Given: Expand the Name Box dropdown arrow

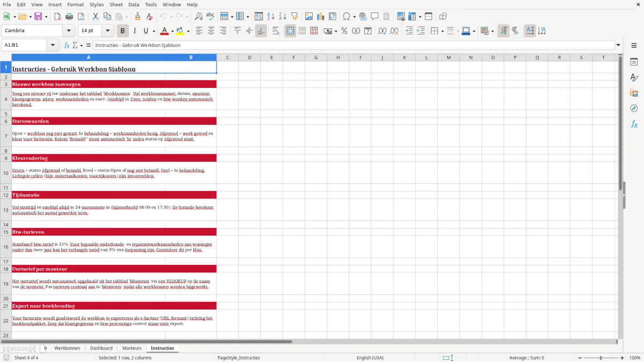Looking at the screenshot, I should click(x=53, y=46).
